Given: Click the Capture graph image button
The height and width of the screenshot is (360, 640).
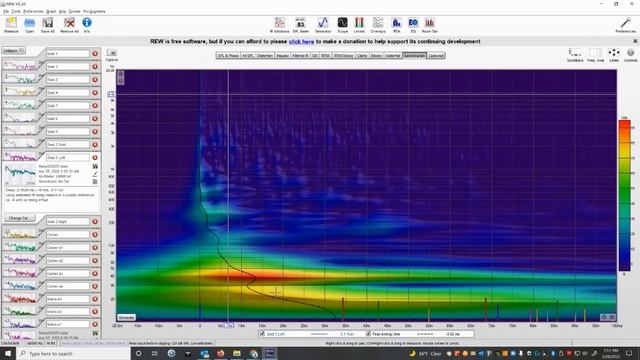Looking at the screenshot, I should (x=111, y=55).
